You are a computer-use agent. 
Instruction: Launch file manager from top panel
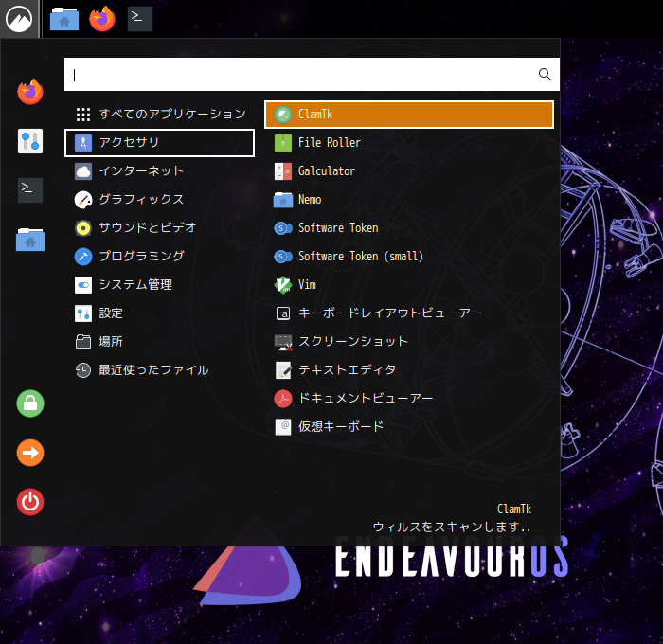64,19
